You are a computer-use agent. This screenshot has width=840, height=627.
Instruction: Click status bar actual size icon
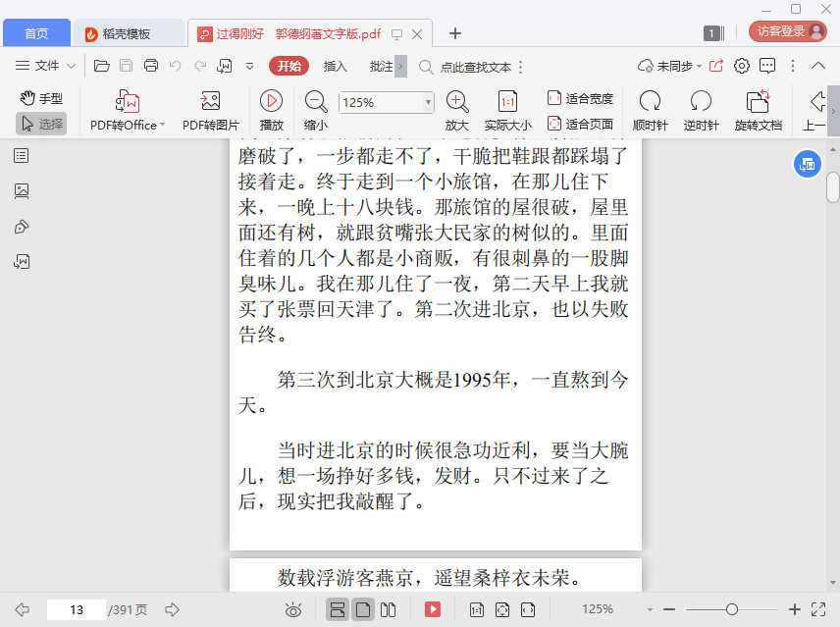(x=476, y=609)
